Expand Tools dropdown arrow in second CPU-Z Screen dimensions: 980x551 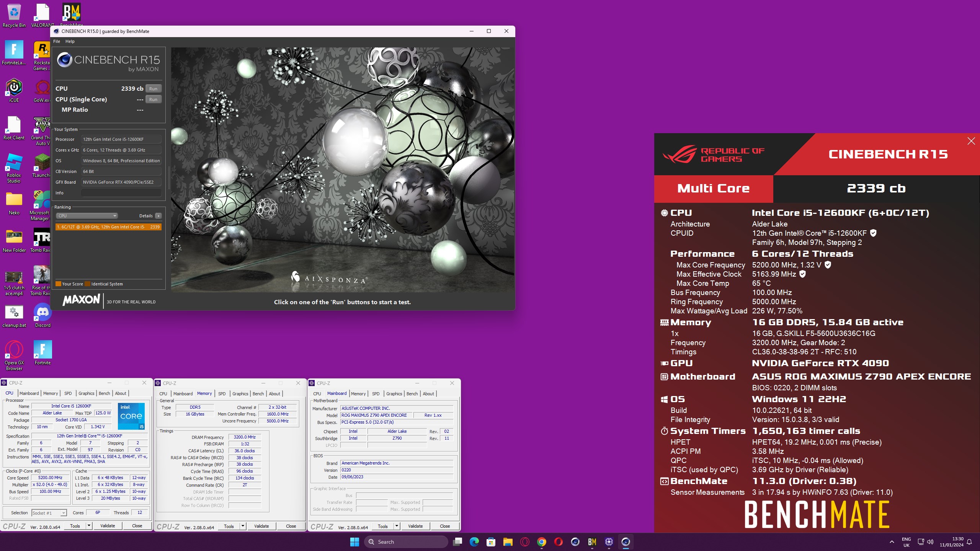point(243,526)
